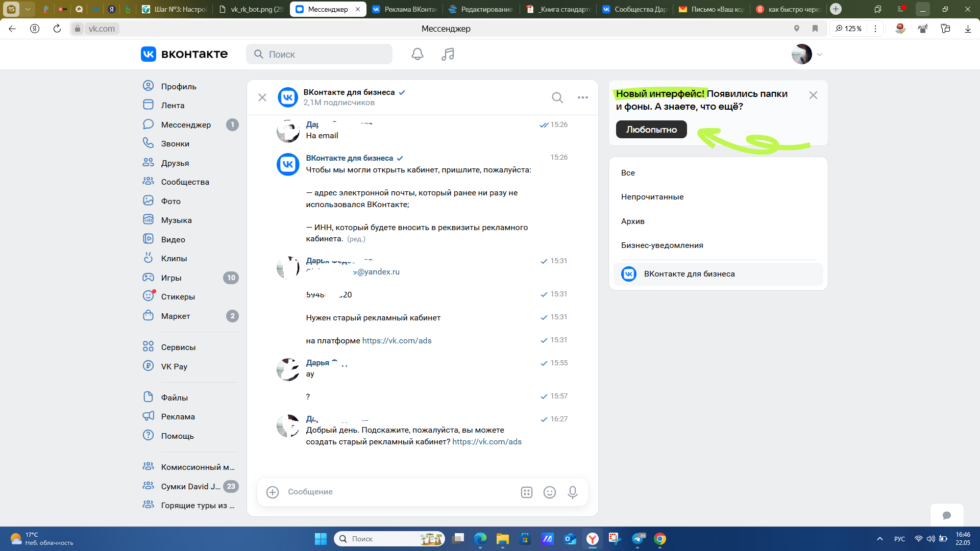
Task: Click the Сервисы grid icon
Action: [x=149, y=346]
